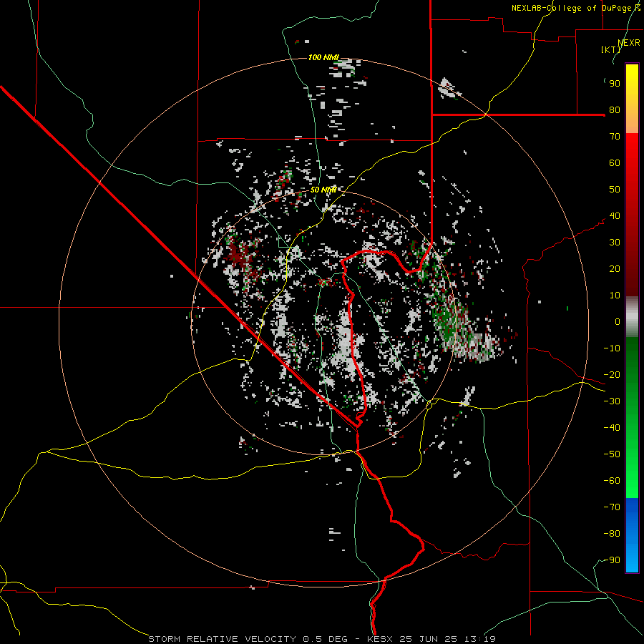Click the 20 value on the velocity scale
Viewport: 644px width, 644px height.
click(615, 269)
